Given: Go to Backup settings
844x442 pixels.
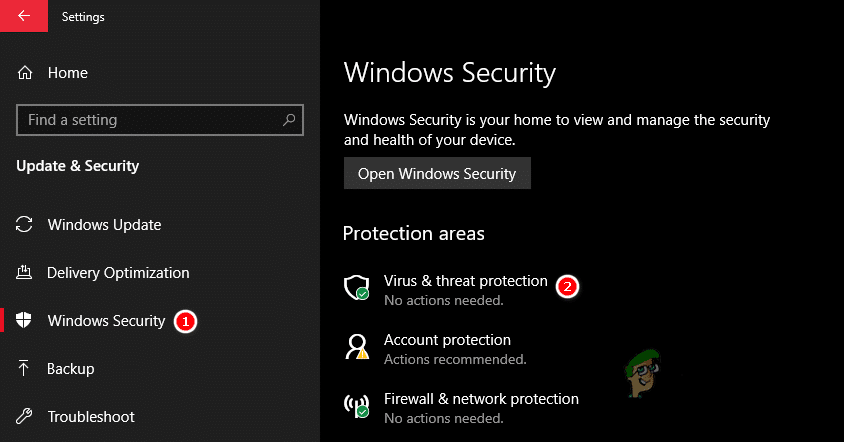Looking at the screenshot, I should point(70,369).
